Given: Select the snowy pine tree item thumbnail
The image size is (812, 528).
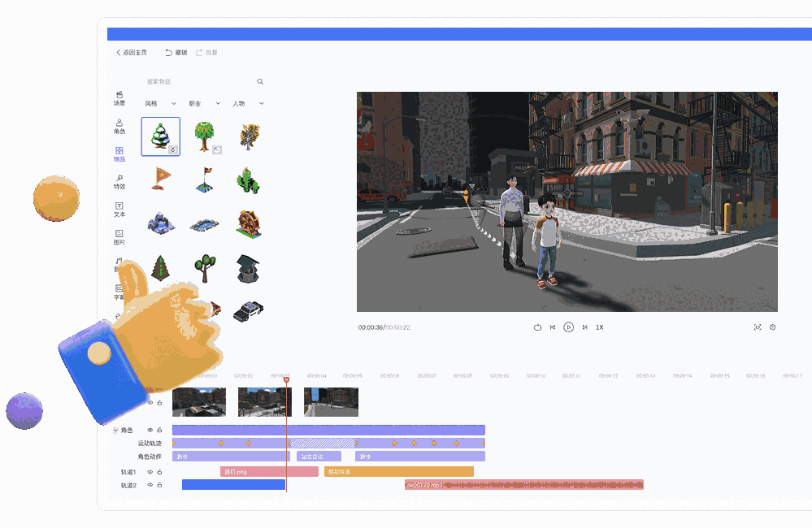Looking at the screenshot, I should point(159,136).
